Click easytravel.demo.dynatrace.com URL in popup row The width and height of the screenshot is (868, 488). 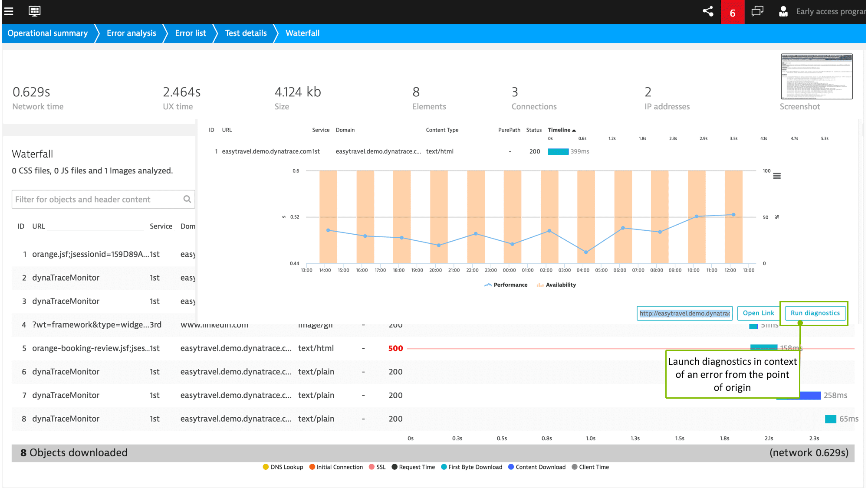pyautogui.click(x=267, y=151)
